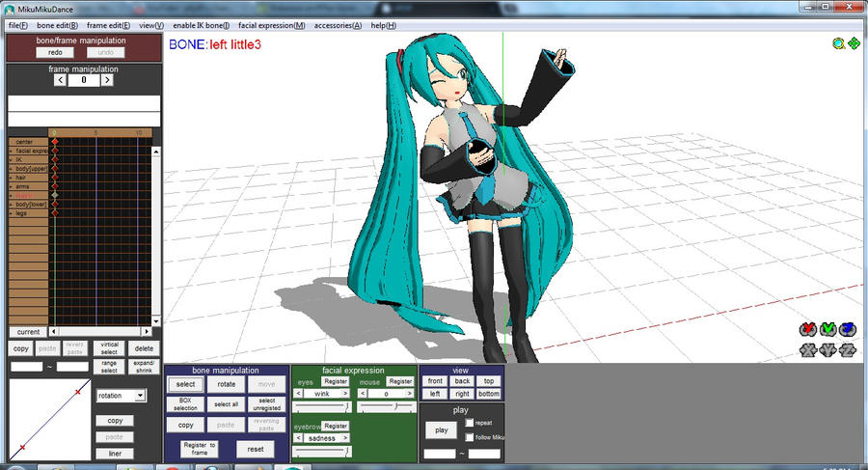Click the mouth expression slider

[x=387, y=407]
